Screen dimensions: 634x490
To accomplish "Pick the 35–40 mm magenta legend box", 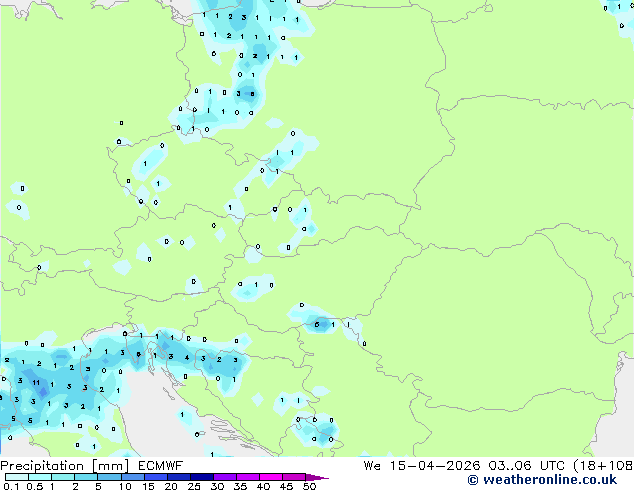I will (248, 477).
